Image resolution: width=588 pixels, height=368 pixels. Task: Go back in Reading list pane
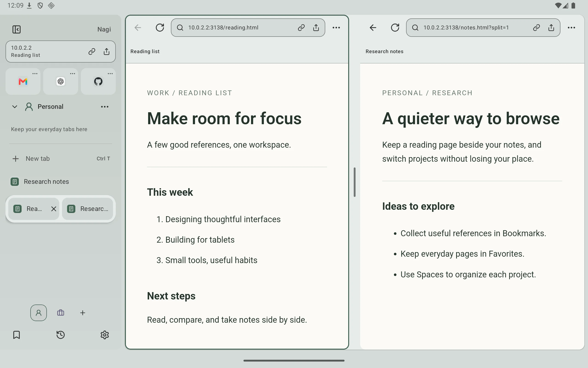pos(138,28)
